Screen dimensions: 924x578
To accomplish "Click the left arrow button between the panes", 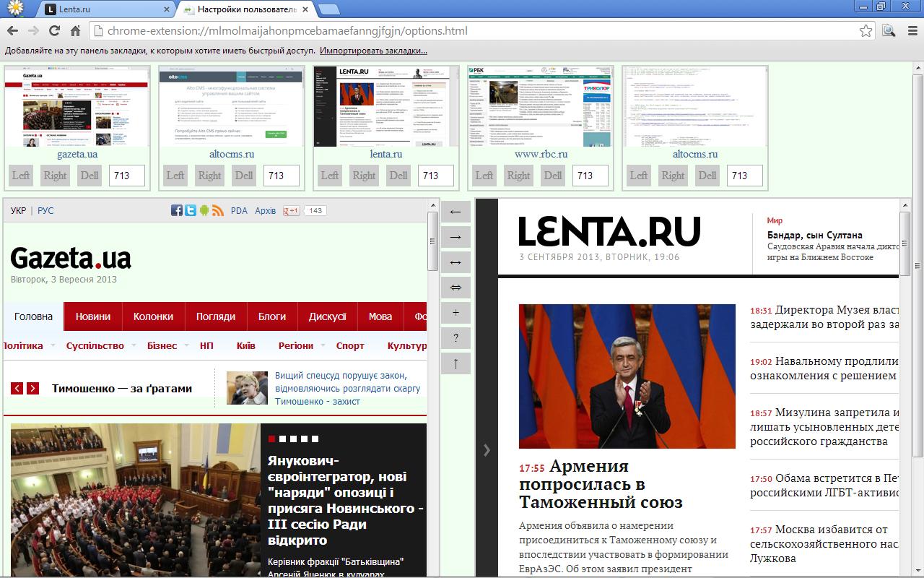I will tap(456, 212).
